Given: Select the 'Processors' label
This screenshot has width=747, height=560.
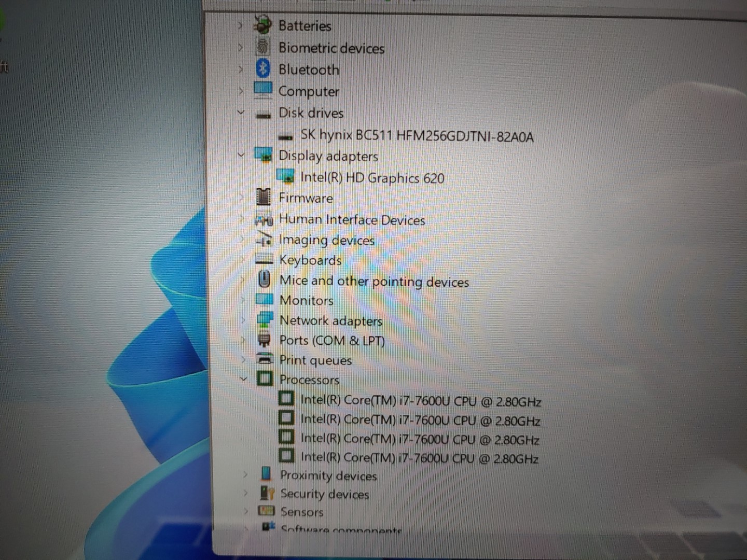Looking at the screenshot, I should [x=309, y=380].
